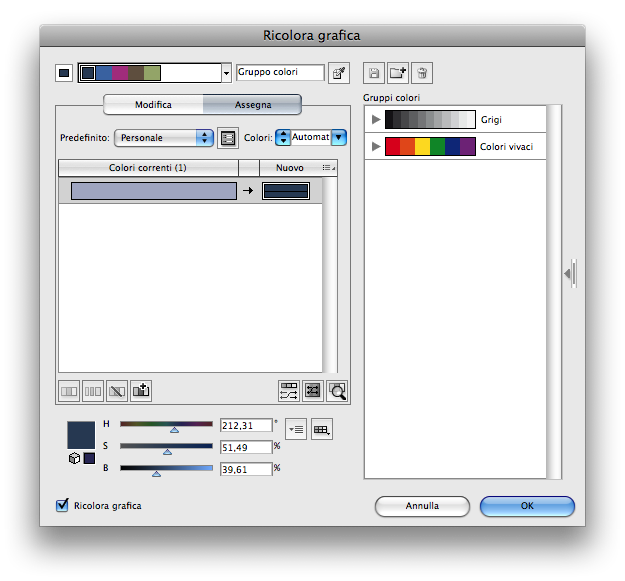Click the small dark blue in-gamut swatch
Image resolution: width=625 pixels, height=581 pixels.
click(x=89, y=458)
